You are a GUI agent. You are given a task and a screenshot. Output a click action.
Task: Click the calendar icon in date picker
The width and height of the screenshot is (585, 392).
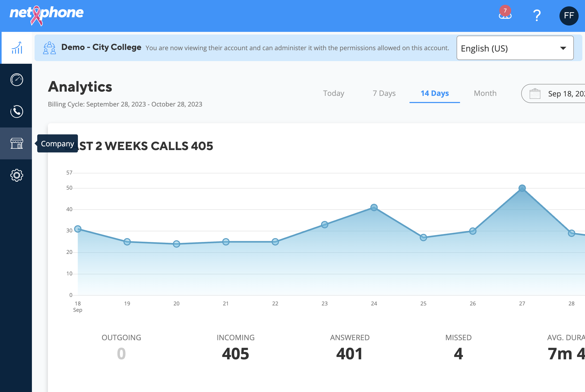coord(535,94)
